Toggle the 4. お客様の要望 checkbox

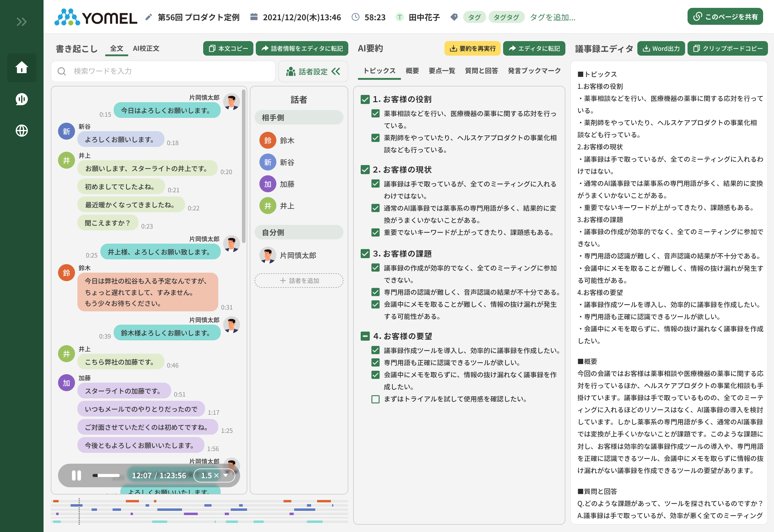coord(365,336)
